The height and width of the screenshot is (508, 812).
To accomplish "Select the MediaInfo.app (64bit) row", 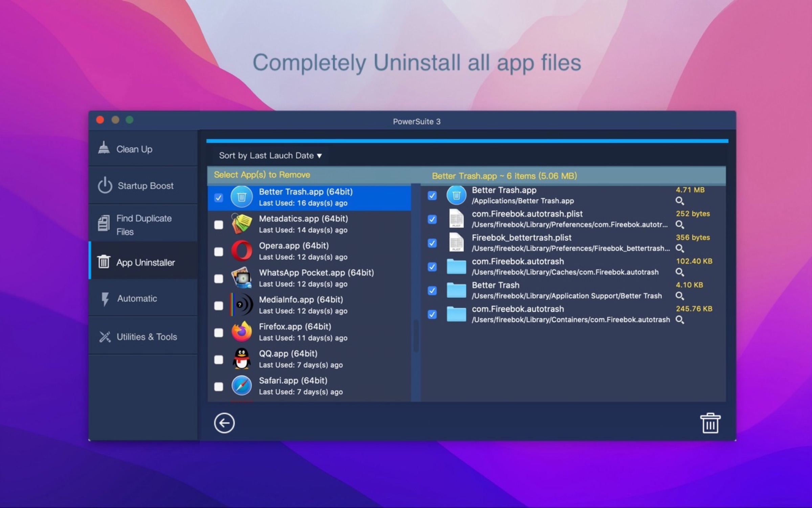I will (309, 305).
